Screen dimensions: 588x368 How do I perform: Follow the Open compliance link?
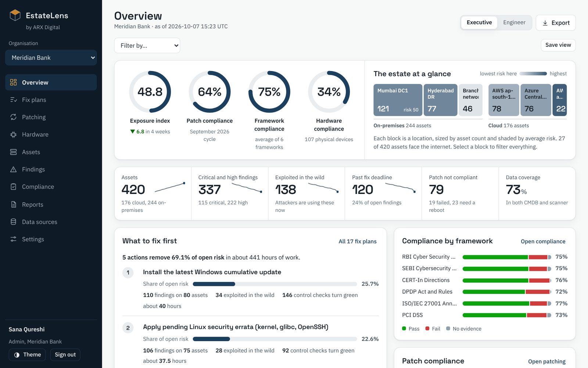point(543,241)
